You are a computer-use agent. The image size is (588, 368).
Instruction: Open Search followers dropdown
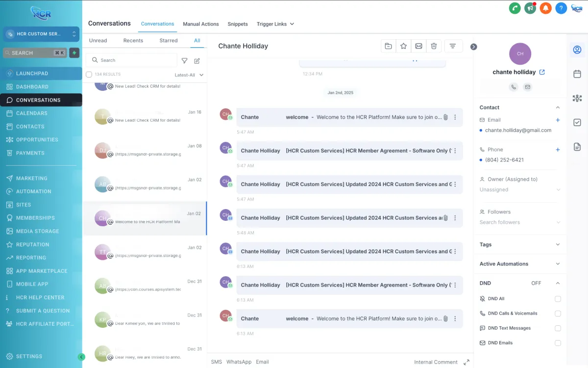(520, 222)
